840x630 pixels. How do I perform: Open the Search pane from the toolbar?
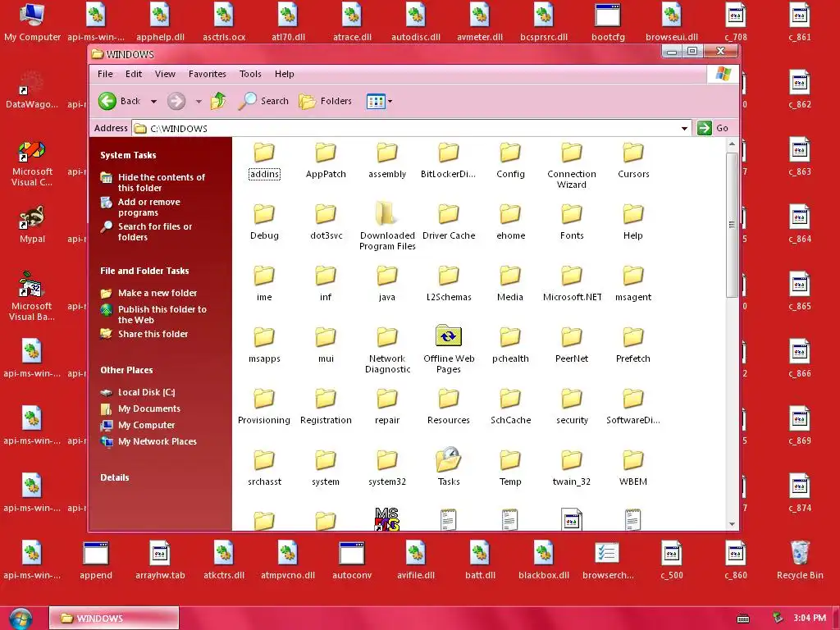[x=263, y=101]
